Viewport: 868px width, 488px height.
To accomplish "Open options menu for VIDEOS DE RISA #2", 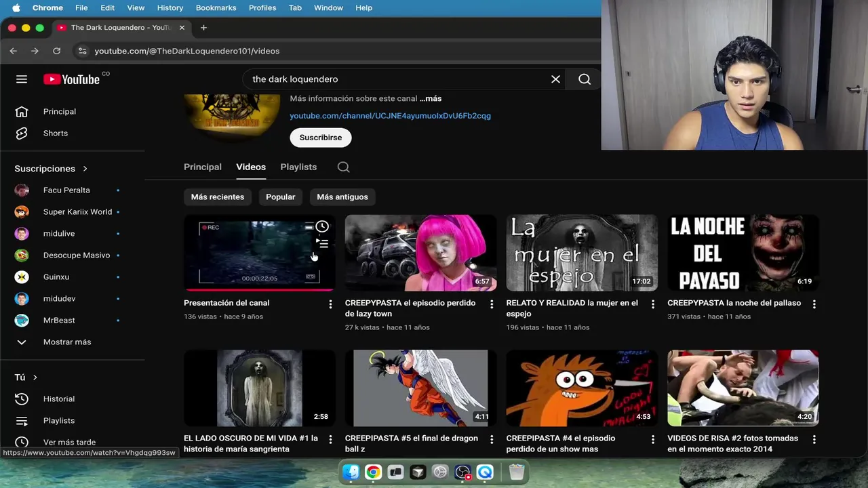I will pos(814,440).
